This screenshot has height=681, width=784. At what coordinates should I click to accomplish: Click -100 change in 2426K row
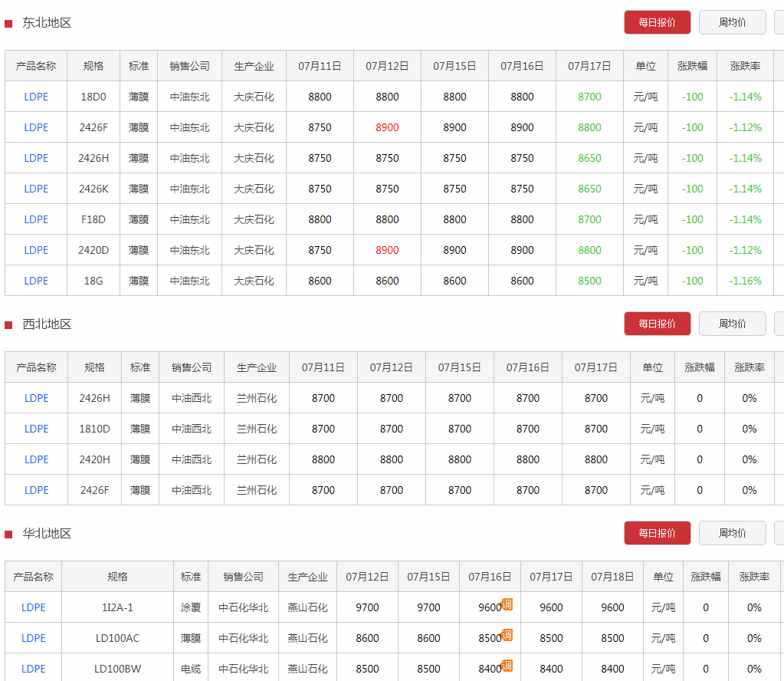[692, 189]
